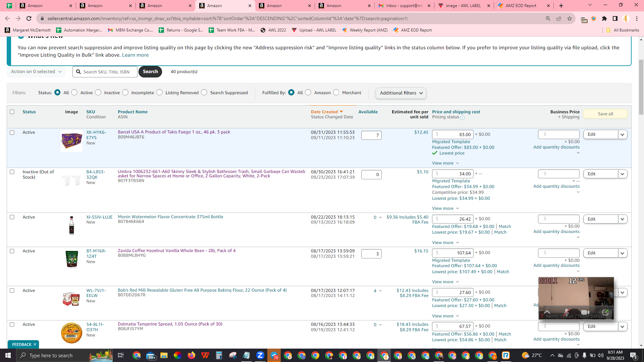644x362 pixels.
Task: Open the Returns - Google Sheets bookmark
Action: click(x=181, y=30)
